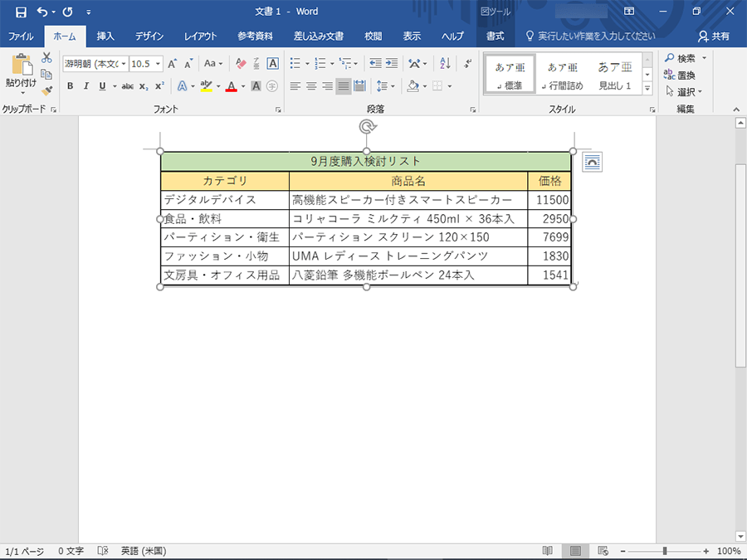Switch to web layout view in status bar
Viewport: 747px width, 560px height.
coord(603,551)
